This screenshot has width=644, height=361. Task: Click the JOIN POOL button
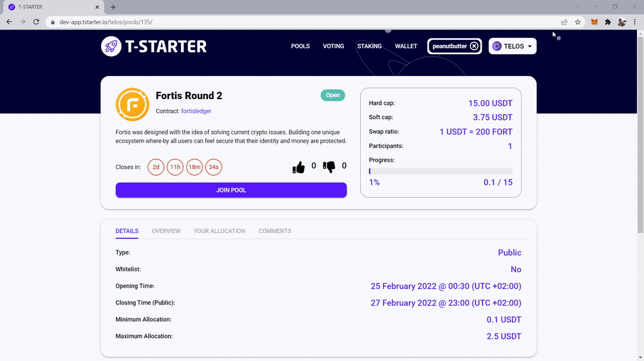click(231, 190)
